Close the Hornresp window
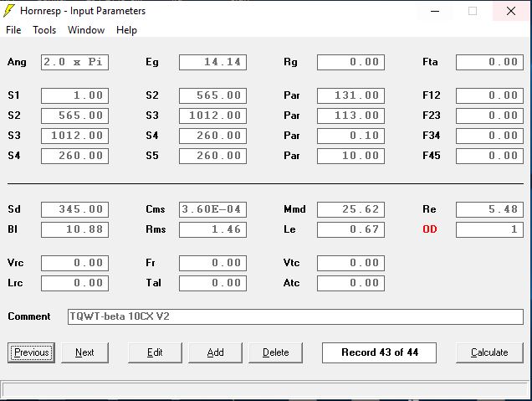The height and width of the screenshot is (401, 532). (x=511, y=11)
